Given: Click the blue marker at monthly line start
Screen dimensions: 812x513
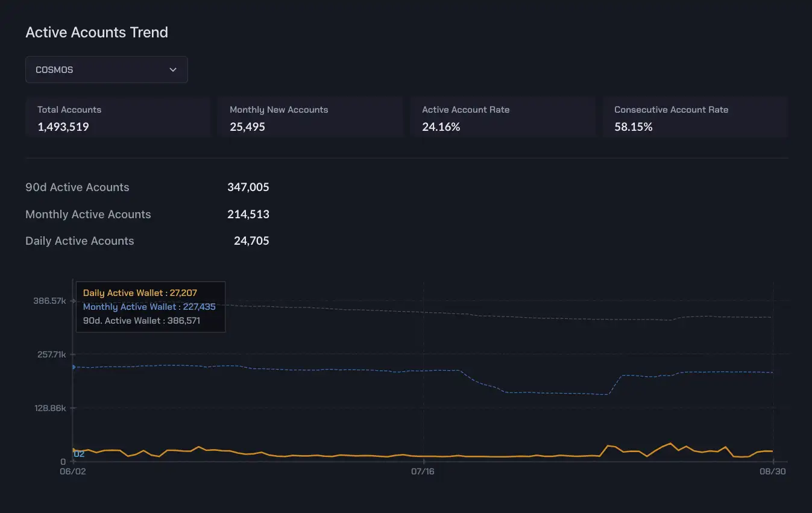Looking at the screenshot, I should point(74,367).
